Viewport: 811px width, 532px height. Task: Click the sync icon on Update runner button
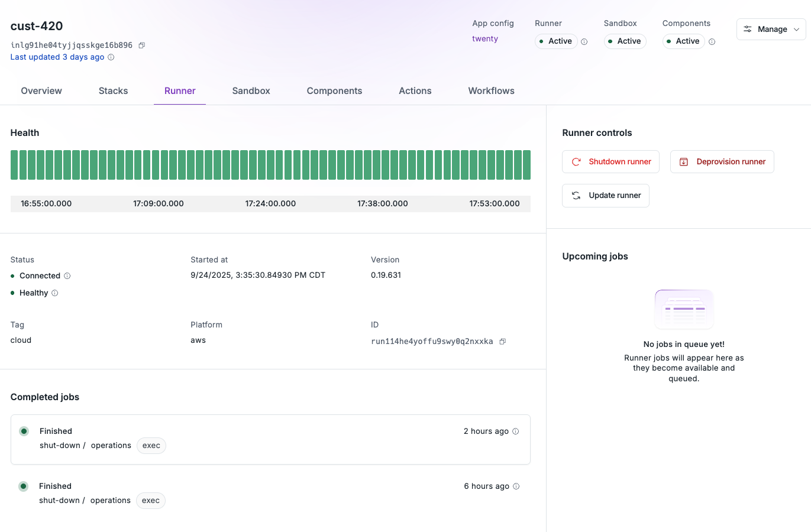[x=576, y=195]
